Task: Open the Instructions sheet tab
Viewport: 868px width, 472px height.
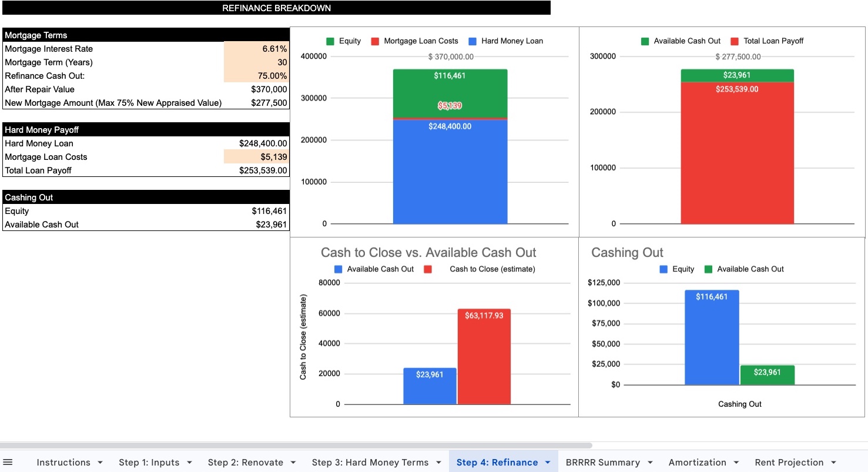Action: (x=63, y=463)
